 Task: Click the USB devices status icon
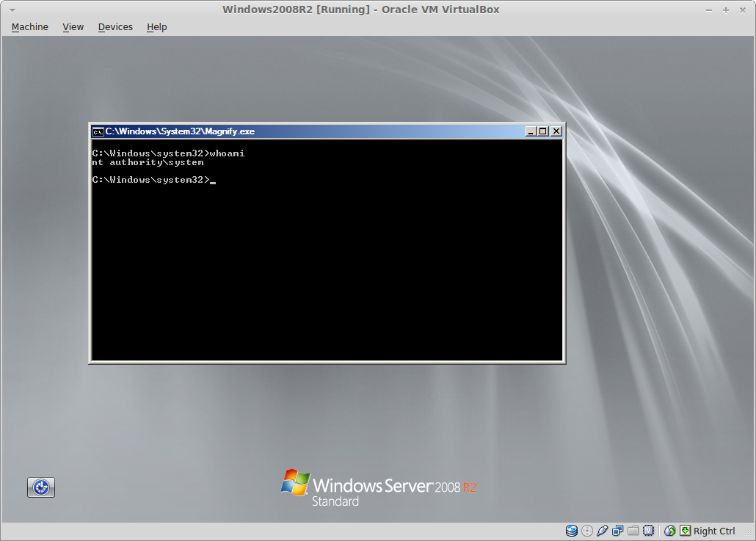click(602, 531)
